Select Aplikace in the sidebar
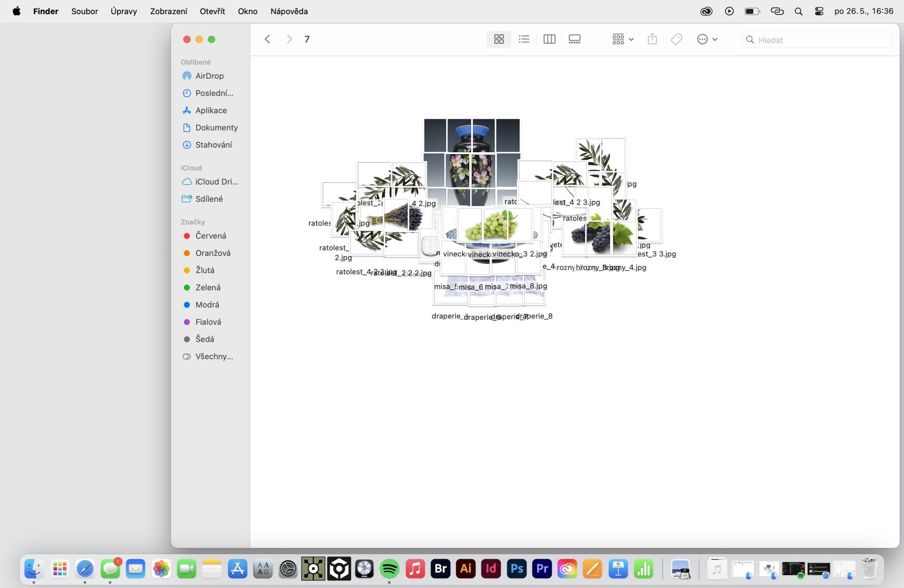This screenshot has width=904, height=588. point(211,110)
